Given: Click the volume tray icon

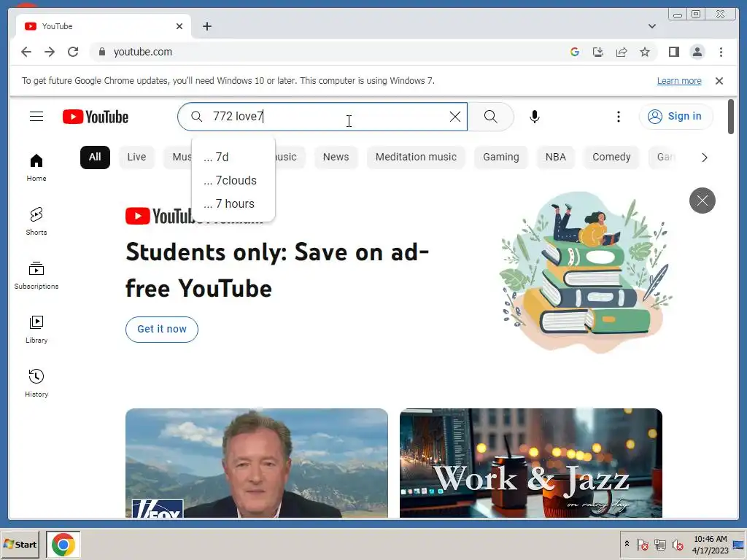Looking at the screenshot, I should (x=677, y=544).
